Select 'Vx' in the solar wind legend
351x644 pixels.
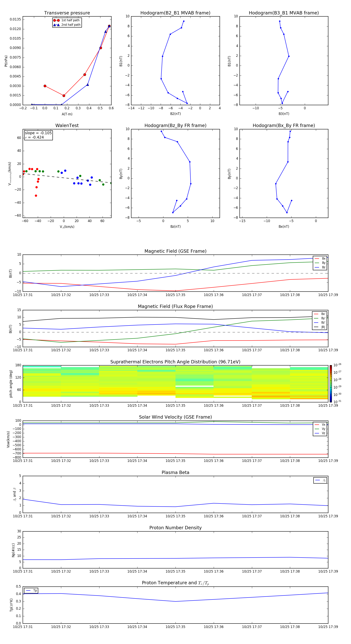[x=320, y=424]
